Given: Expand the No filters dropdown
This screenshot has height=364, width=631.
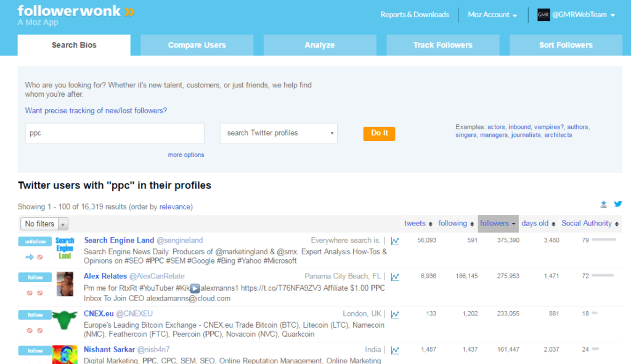Looking at the screenshot, I should click(x=44, y=224).
